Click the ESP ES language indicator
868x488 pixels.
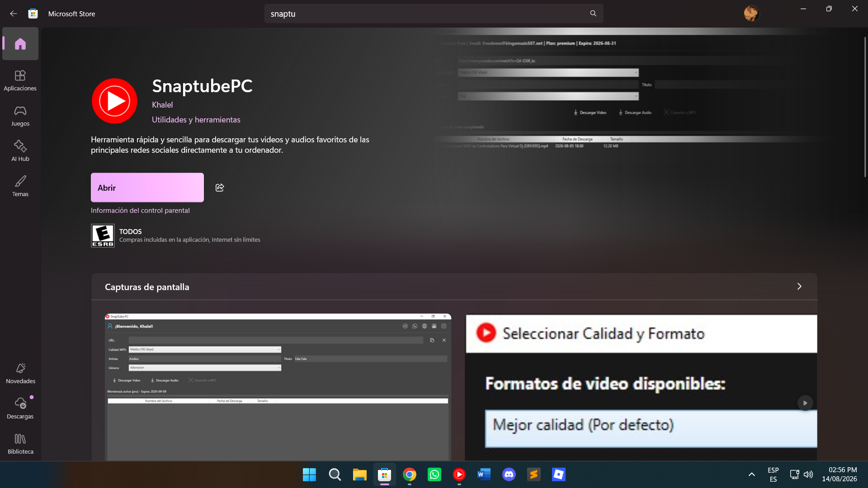(x=773, y=474)
